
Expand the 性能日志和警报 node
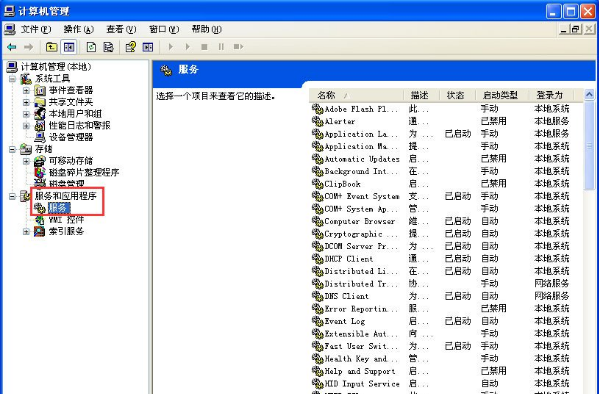(26, 126)
